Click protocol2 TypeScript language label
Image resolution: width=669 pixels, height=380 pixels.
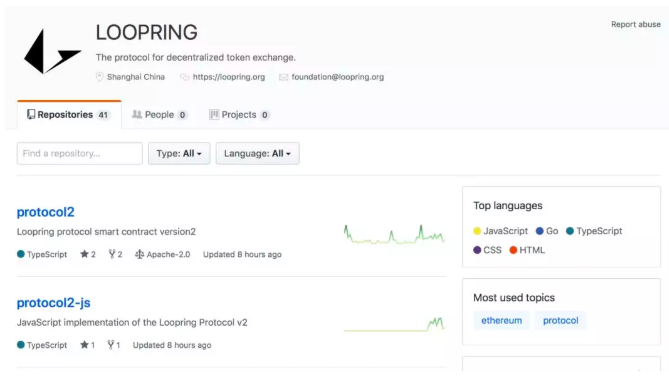[x=47, y=255]
